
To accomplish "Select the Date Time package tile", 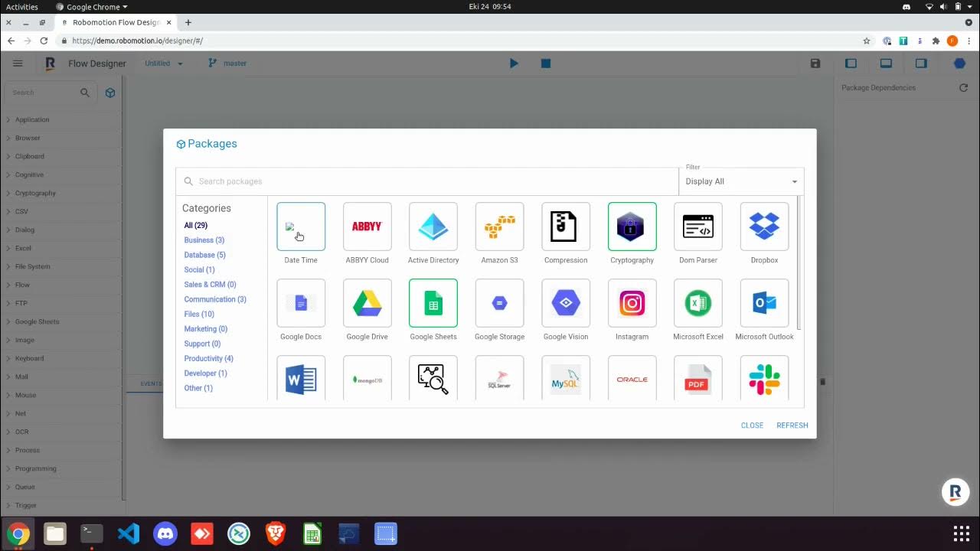I will click(301, 227).
